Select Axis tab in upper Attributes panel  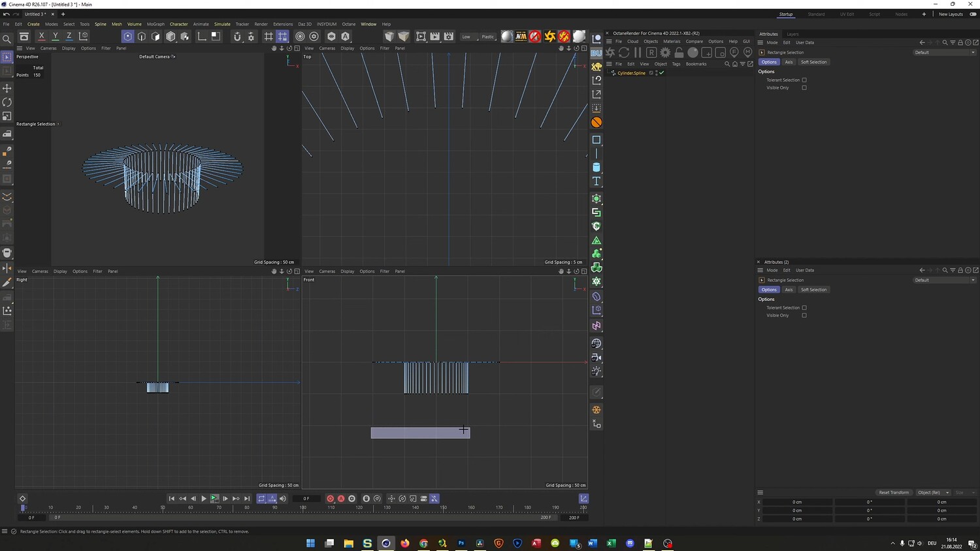(x=789, y=62)
